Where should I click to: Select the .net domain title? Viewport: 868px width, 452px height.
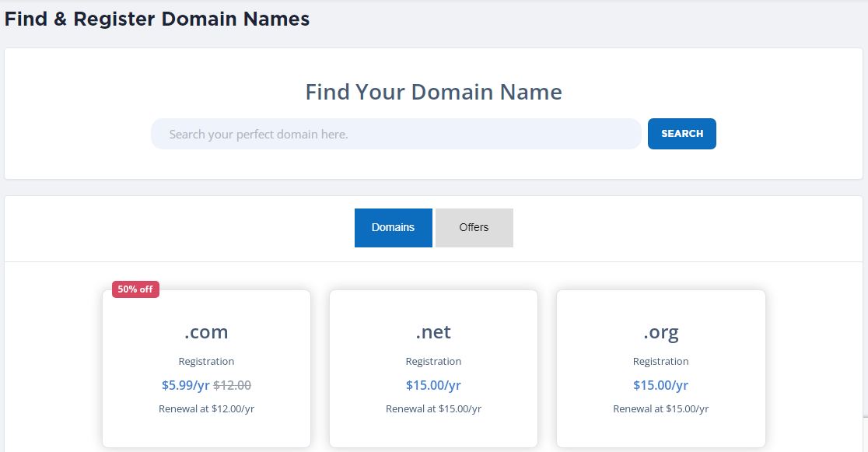(x=433, y=332)
